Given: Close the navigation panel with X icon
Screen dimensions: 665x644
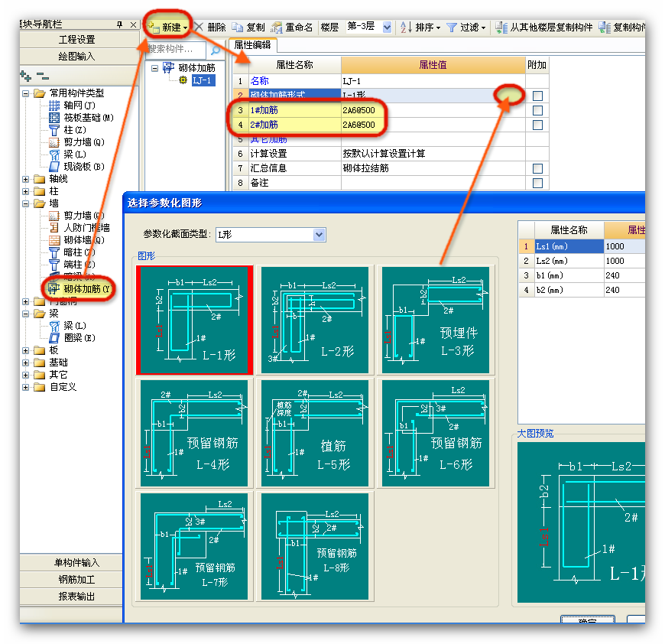Looking at the screenshot, I should 133,24.
